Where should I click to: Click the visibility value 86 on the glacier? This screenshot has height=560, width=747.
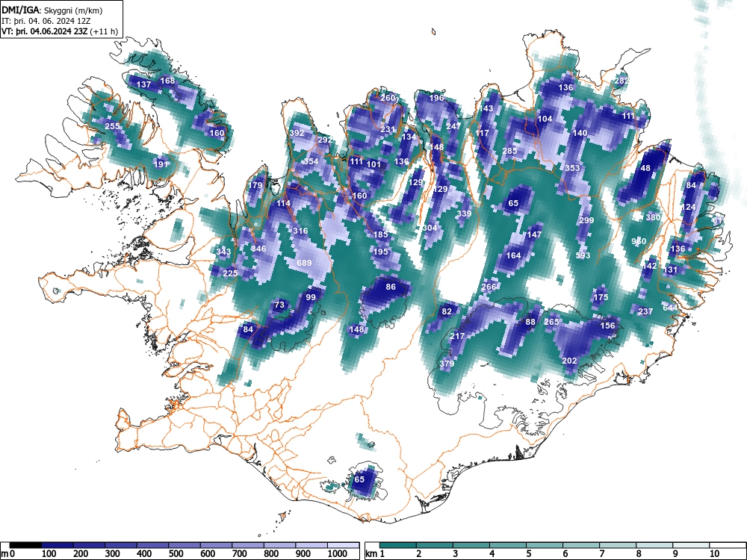pos(391,287)
